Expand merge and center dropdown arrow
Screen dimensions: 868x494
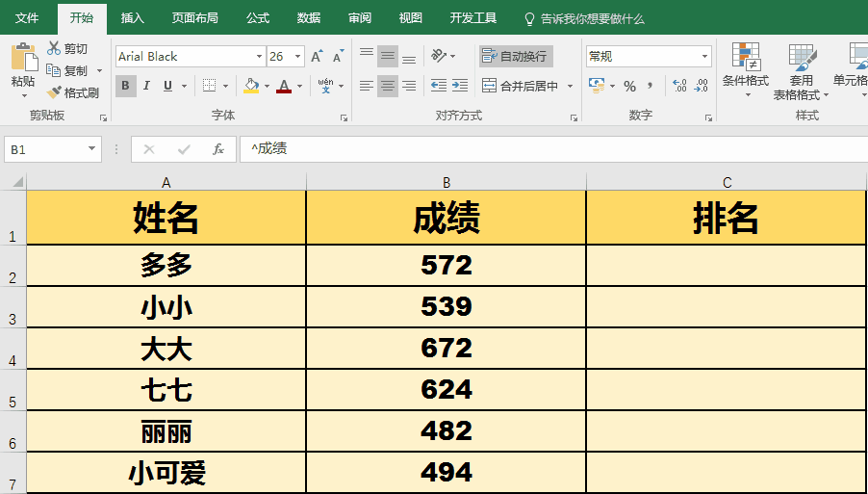coord(571,87)
